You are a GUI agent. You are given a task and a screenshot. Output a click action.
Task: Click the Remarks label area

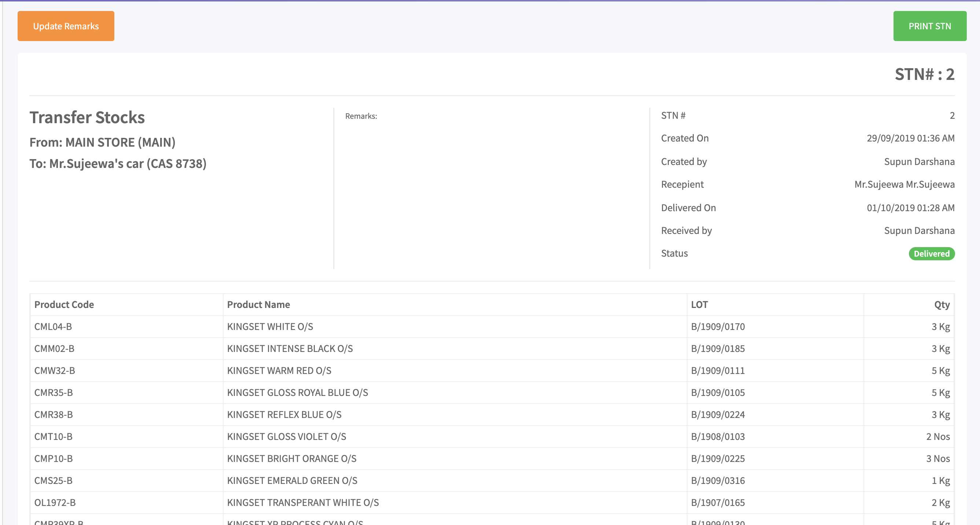(361, 117)
